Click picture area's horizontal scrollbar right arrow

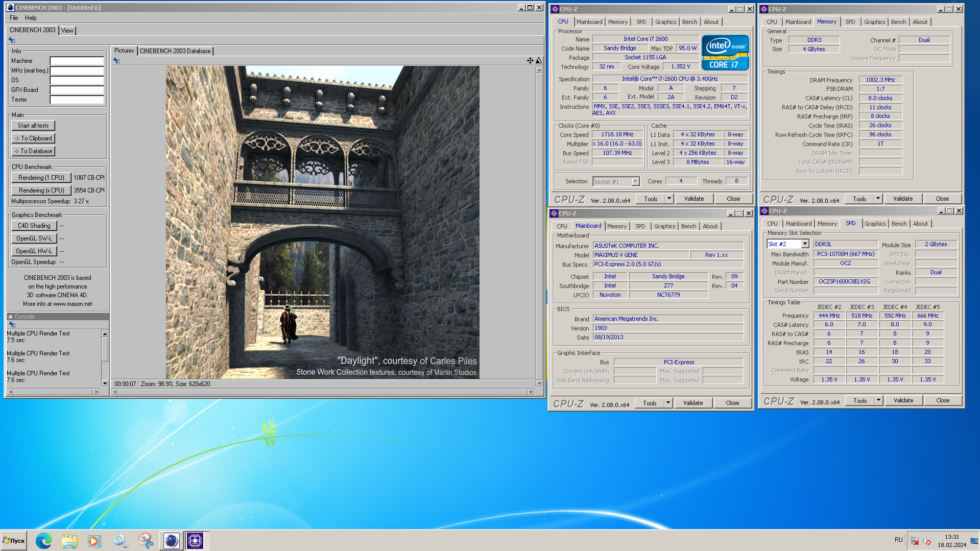pos(531,392)
